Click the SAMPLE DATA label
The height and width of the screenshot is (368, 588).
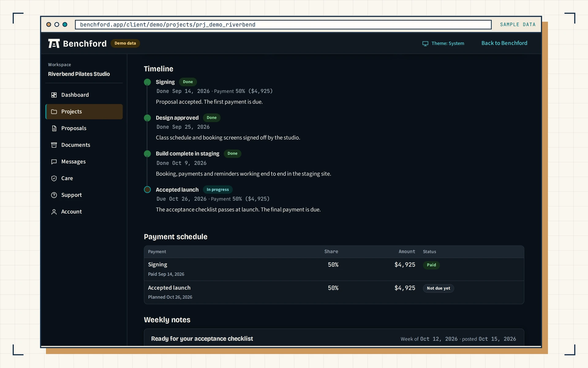pyautogui.click(x=518, y=25)
